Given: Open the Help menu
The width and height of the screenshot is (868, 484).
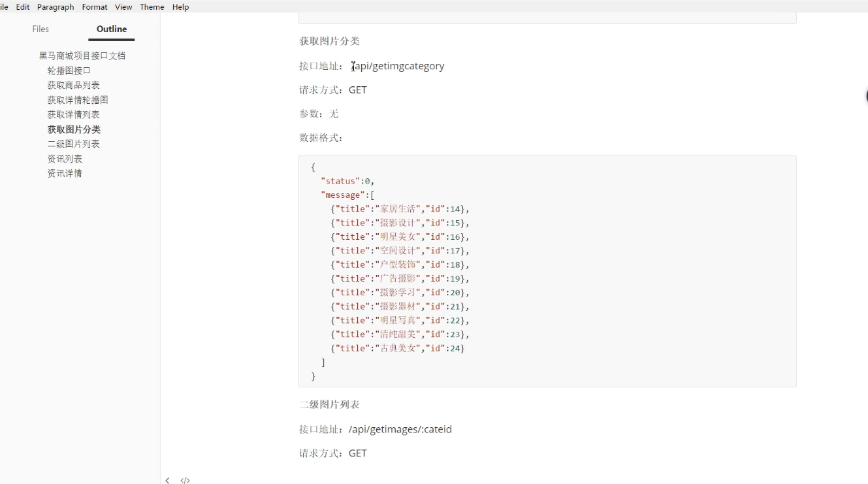Looking at the screenshot, I should (181, 7).
